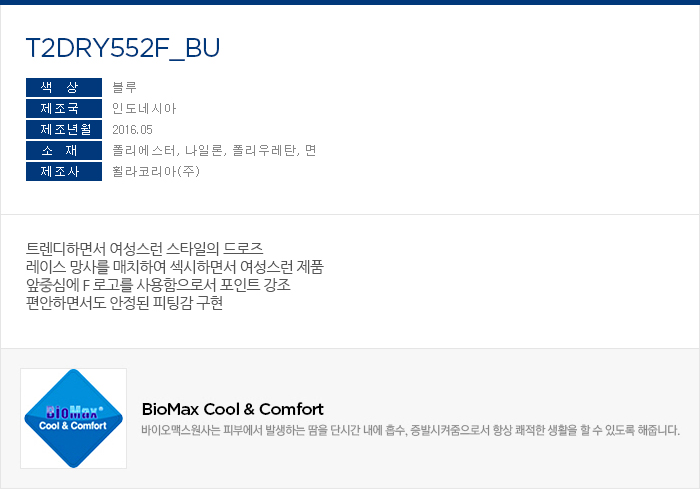Viewport: 700px width, 489px height.
Task: Click the Cool & Comfort text inside the blue diamond logo
Action: click(x=73, y=424)
